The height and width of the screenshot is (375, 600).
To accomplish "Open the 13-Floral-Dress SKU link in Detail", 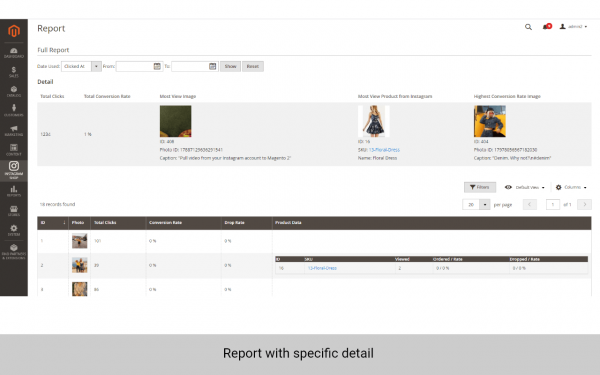I will coord(384,150).
